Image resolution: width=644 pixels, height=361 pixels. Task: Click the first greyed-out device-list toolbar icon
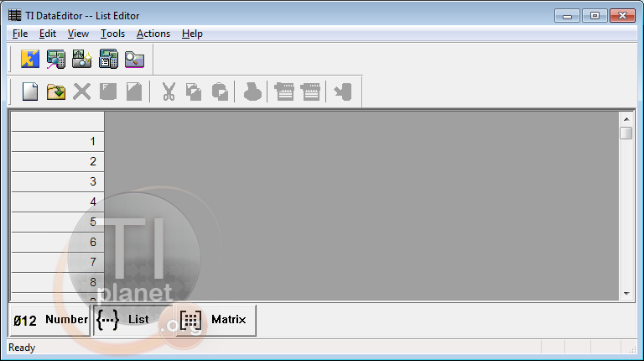(284, 92)
